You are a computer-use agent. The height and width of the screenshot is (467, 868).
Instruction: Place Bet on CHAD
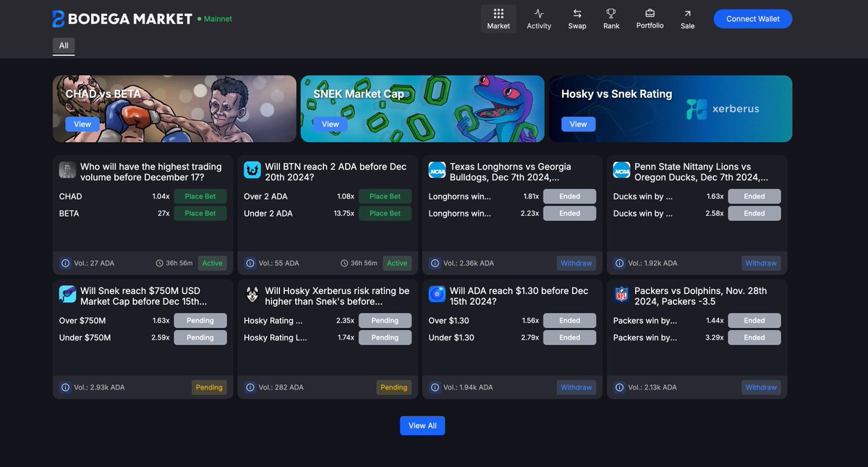pyautogui.click(x=200, y=196)
